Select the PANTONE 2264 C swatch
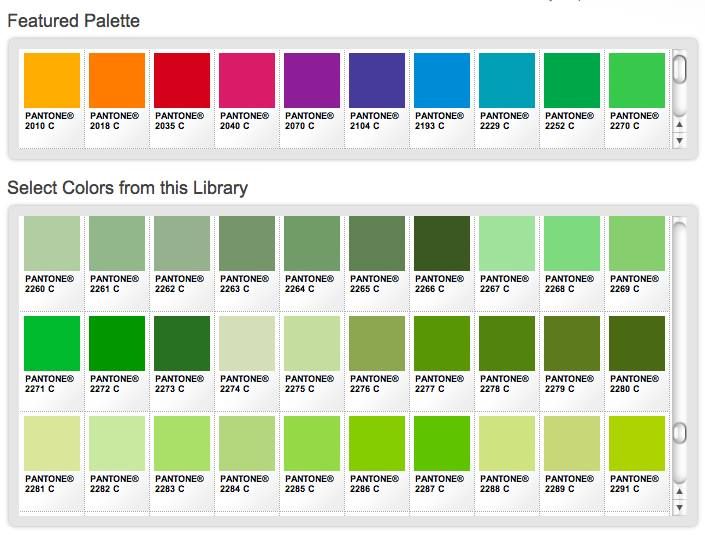 click(x=312, y=243)
